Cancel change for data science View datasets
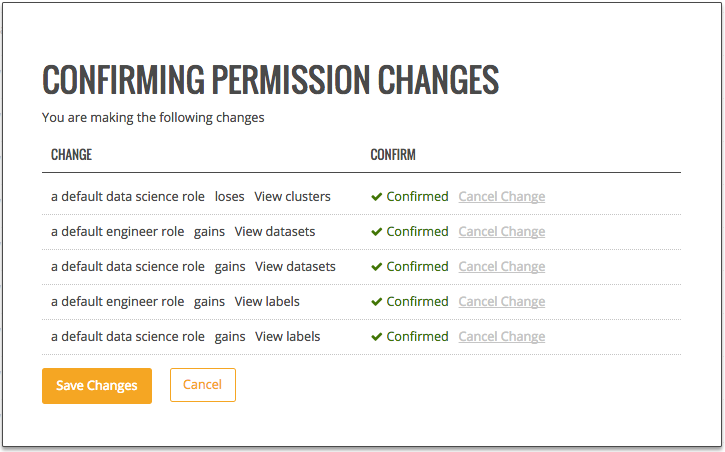Viewport: 725px width, 452px height. (501, 267)
